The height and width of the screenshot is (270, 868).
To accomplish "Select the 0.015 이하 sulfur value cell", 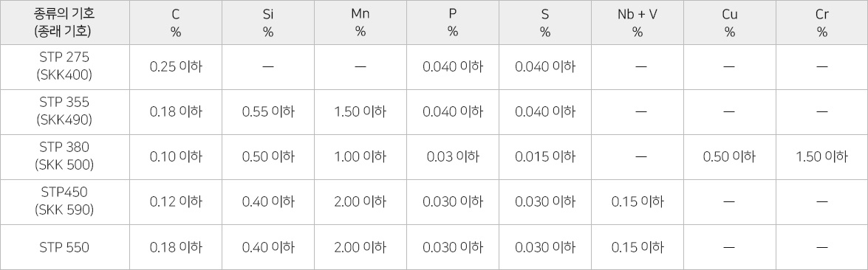I will (545, 156).
